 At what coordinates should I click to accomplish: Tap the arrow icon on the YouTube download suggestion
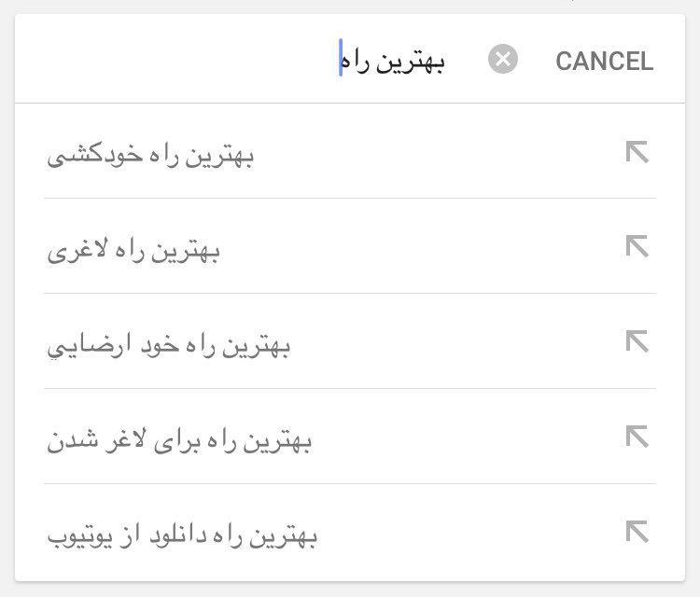pyautogui.click(x=637, y=532)
